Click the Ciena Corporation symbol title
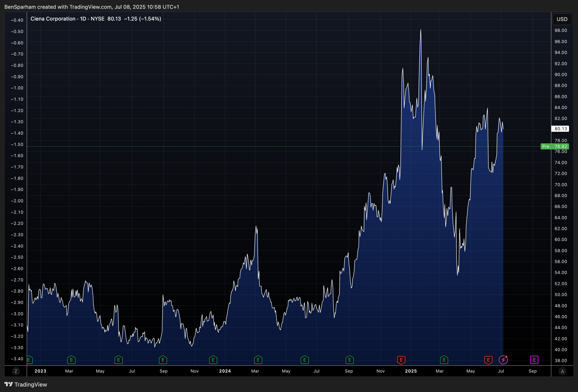The height and width of the screenshot is (392, 578). pos(53,19)
